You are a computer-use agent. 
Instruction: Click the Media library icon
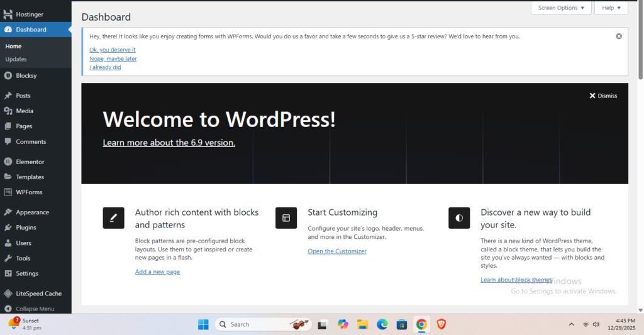(x=8, y=111)
